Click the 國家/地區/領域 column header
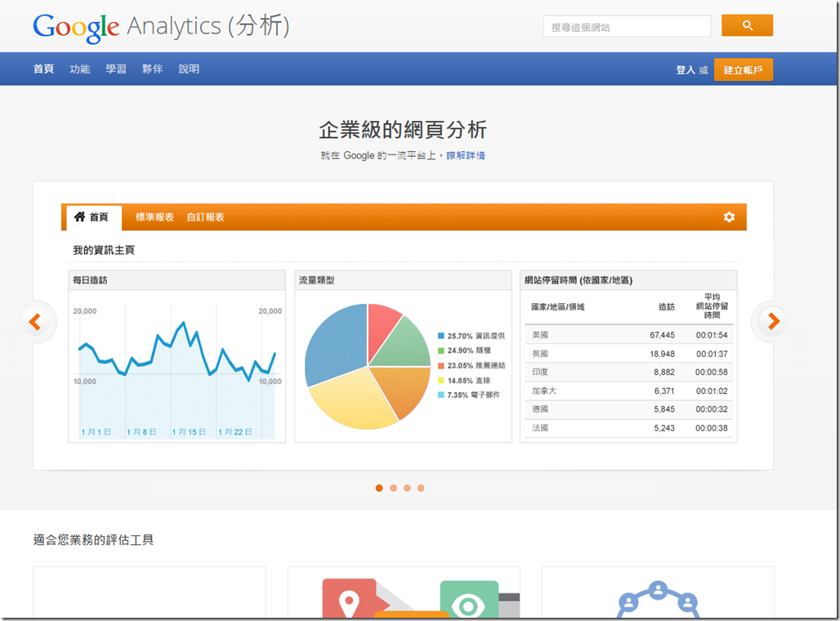 pos(557,306)
